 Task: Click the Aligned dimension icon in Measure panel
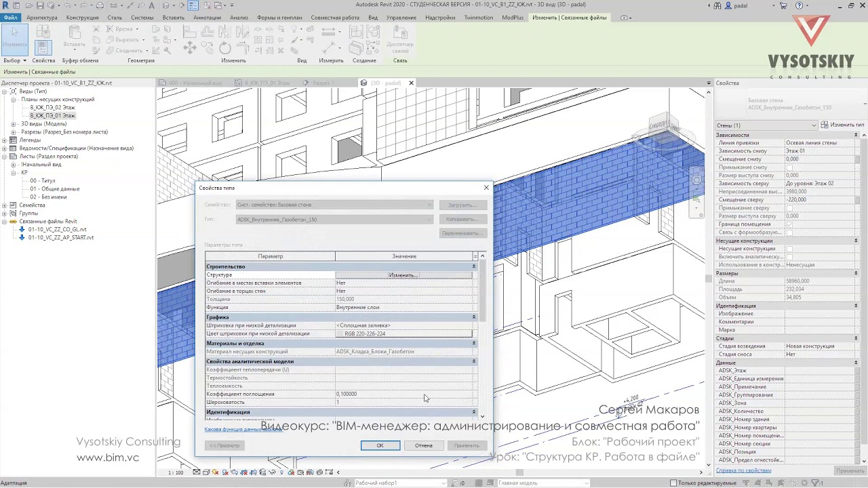330,47
